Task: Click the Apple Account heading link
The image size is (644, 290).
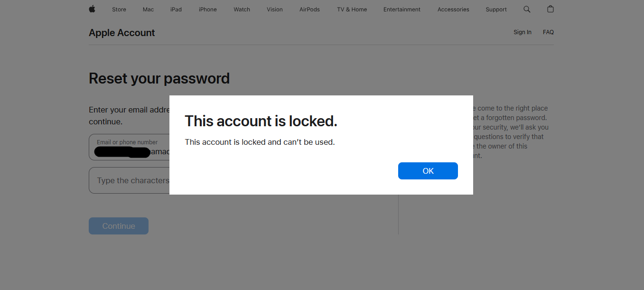Action: pyautogui.click(x=121, y=33)
